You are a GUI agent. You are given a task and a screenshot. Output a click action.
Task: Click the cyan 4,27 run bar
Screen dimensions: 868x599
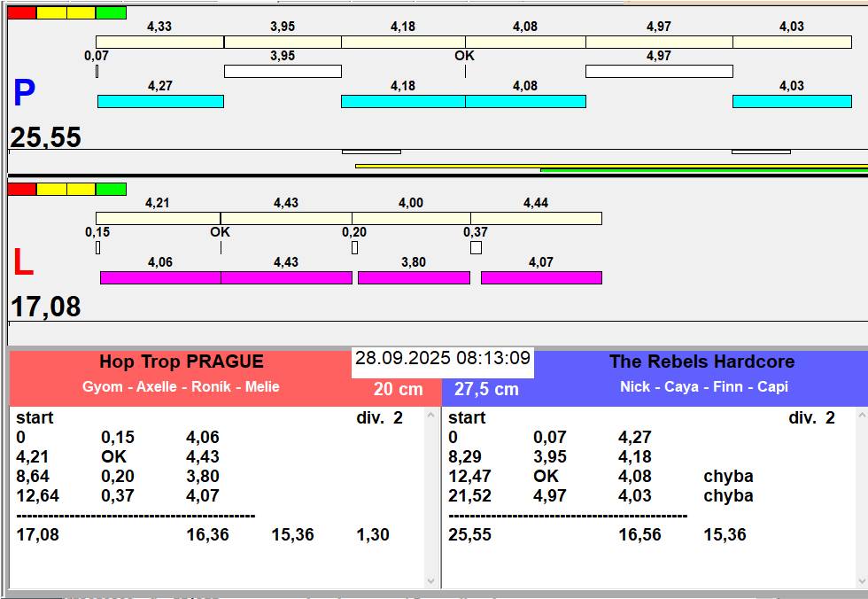pyautogui.click(x=160, y=101)
